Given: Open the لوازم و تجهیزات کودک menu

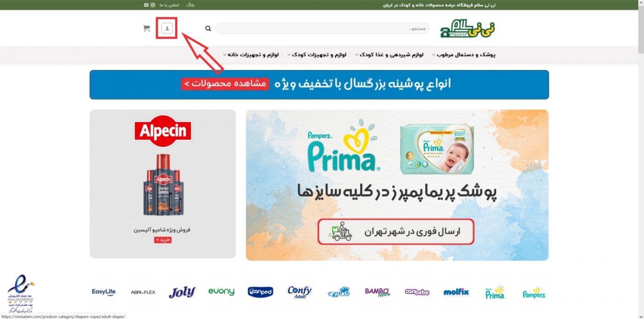Looking at the screenshot, I should 317,55.
